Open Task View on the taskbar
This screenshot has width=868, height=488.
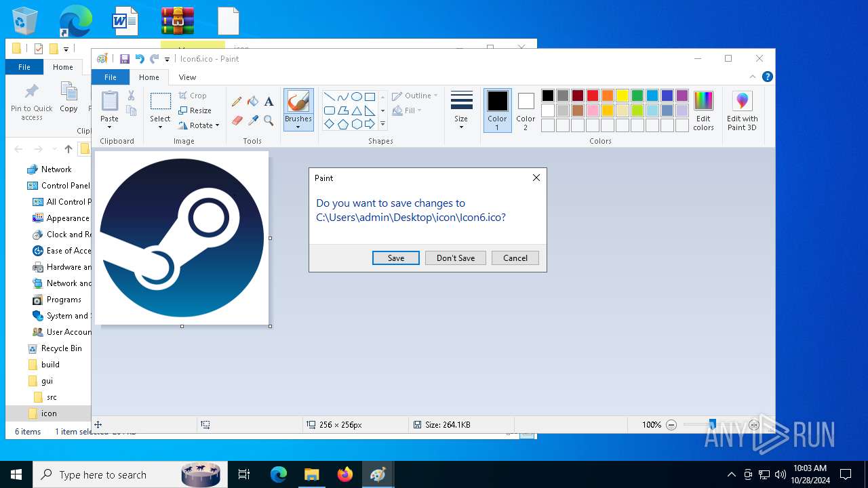click(244, 474)
